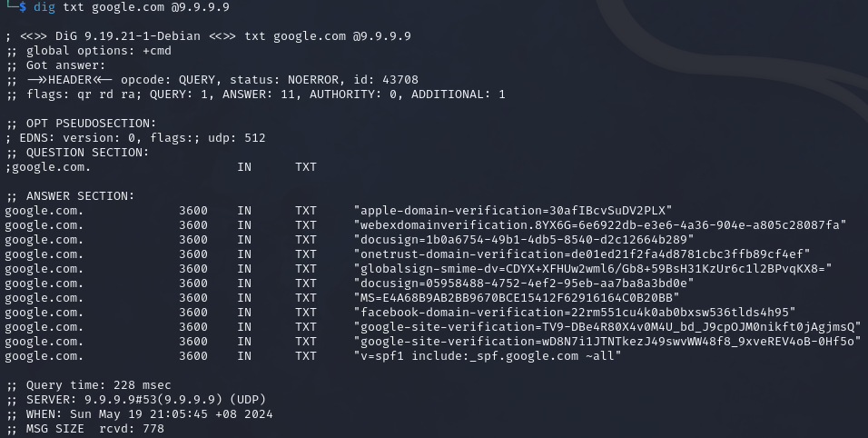The height and width of the screenshot is (438, 868).
Task: Click the "v=spf1 include:_spf.google.com" record
Action: click(x=488, y=356)
